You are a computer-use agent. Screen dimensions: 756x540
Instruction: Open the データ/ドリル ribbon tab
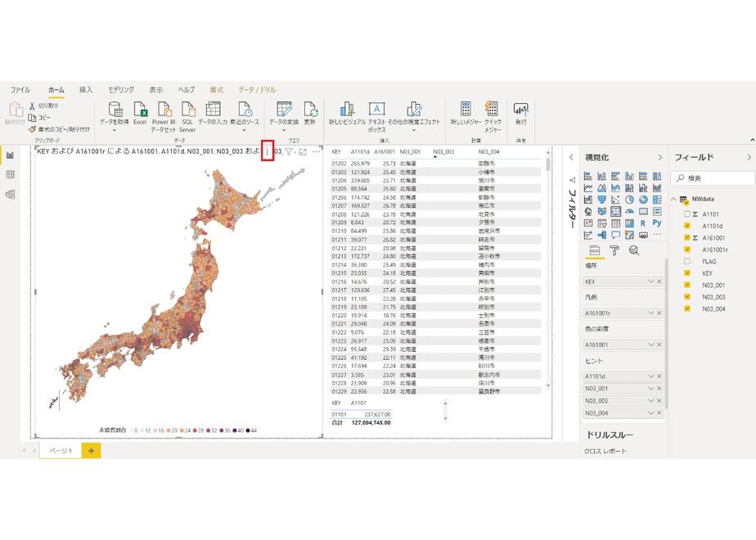tap(257, 90)
